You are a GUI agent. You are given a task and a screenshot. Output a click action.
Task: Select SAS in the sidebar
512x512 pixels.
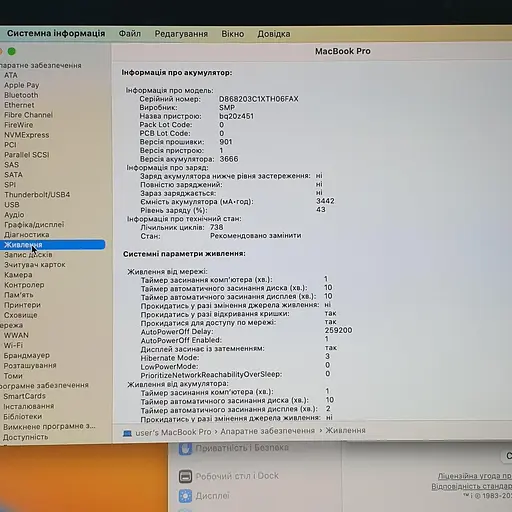click(x=11, y=165)
